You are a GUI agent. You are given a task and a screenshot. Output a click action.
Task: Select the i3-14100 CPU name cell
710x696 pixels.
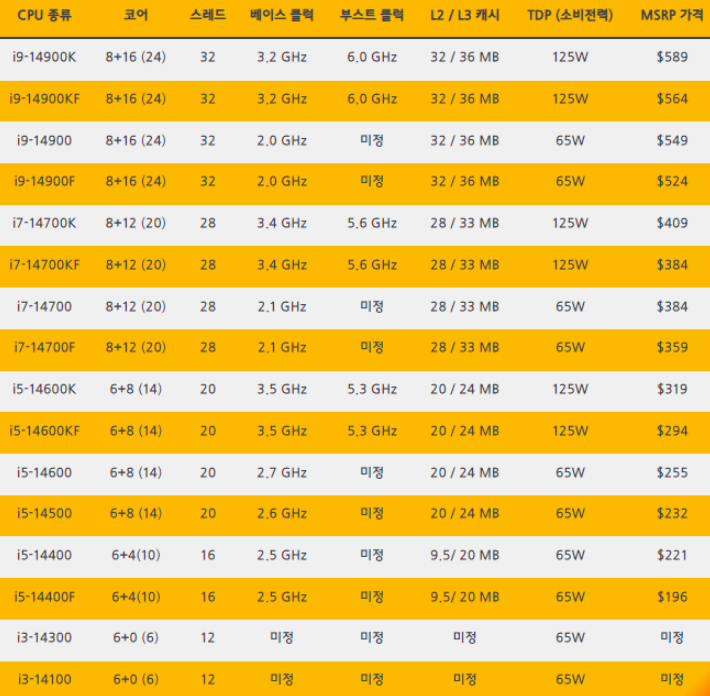44,680
